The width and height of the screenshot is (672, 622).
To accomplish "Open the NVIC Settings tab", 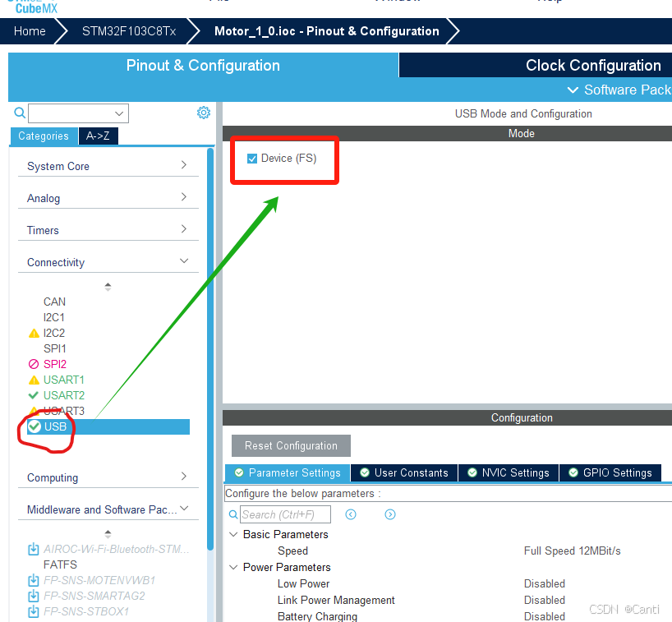I will tap(509, 472).
